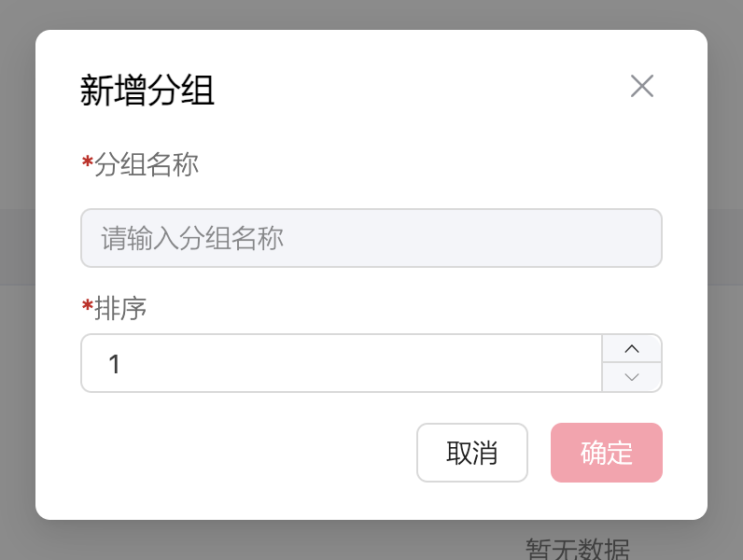Click the 暂无数据 text behind the dialog
The image size is (743, 560).
click(x=577, y=549)
